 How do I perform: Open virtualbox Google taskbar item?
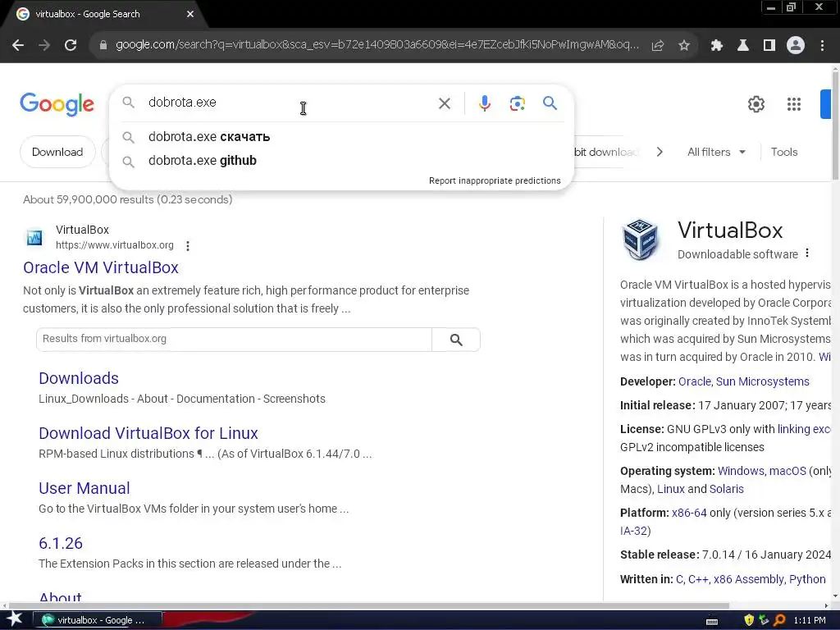pyautogui.click(x=98, y=620)
